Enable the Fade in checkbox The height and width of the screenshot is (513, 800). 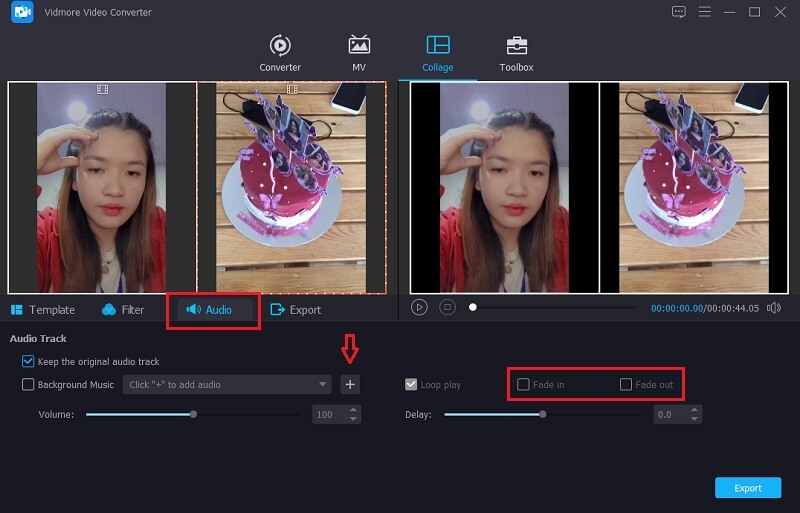[523, 385]
